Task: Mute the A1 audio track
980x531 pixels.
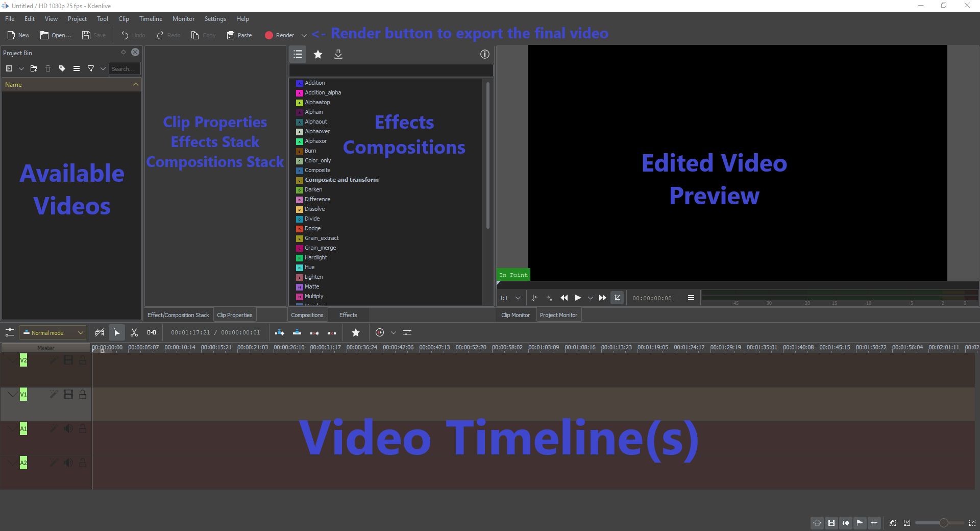Action: [68, 428]
